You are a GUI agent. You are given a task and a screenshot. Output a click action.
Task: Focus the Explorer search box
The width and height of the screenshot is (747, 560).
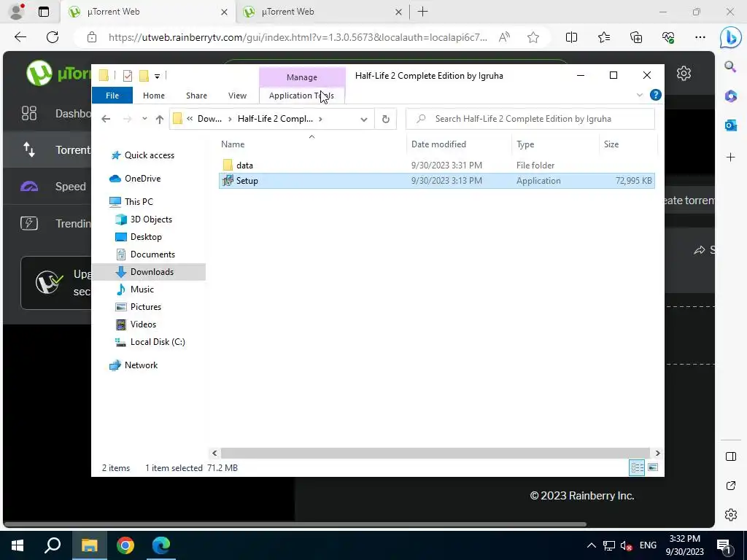pyautogui.click(x=530, y=119)
